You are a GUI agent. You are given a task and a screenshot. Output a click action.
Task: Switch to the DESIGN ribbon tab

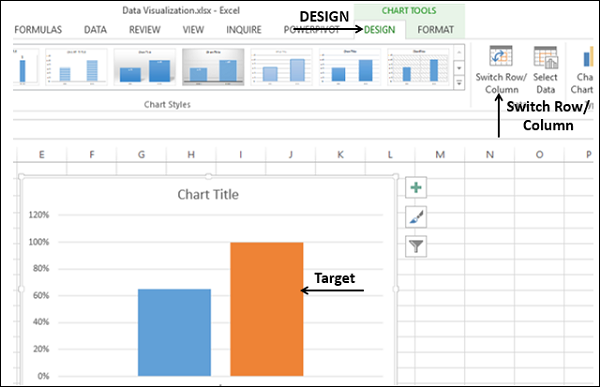point(379,30)
